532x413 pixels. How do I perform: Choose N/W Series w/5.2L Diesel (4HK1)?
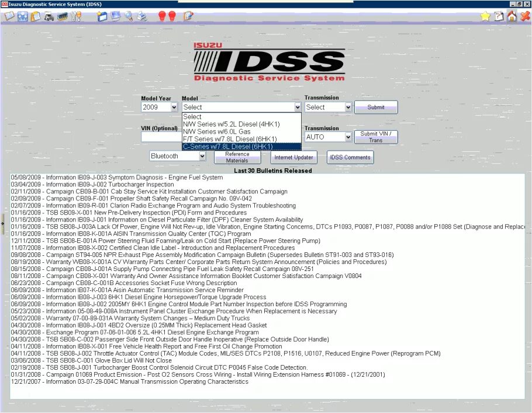241,124
